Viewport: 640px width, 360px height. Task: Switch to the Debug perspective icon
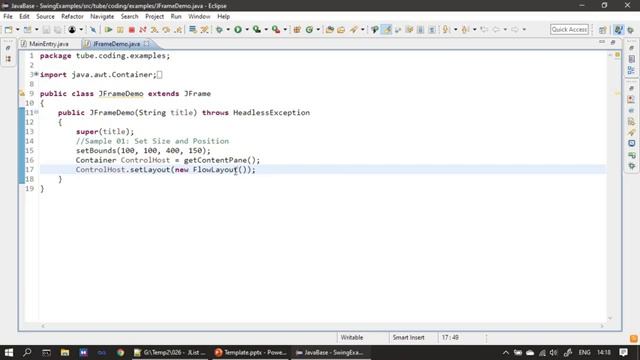[x=631, y=30]
